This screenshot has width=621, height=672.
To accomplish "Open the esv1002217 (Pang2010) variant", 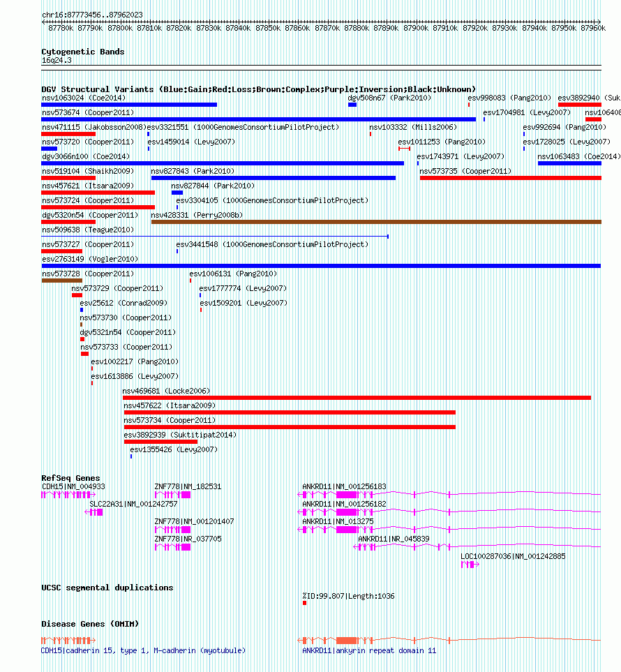I will (135, 361).
